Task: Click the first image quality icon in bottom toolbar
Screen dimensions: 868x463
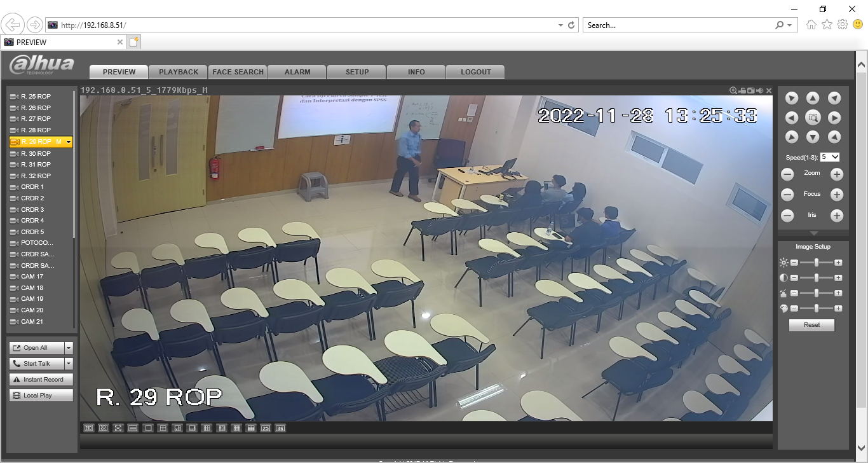Action: (89, 428)
